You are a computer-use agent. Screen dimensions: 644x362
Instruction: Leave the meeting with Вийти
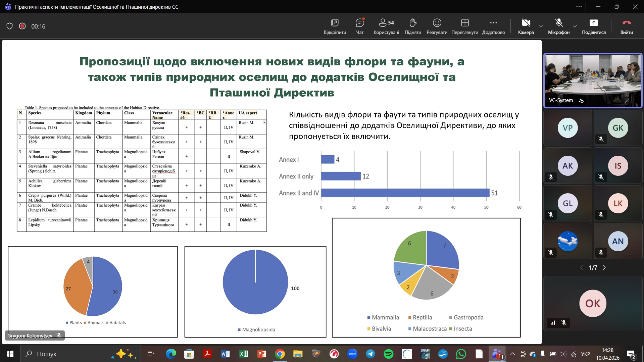tap(626, 23)
